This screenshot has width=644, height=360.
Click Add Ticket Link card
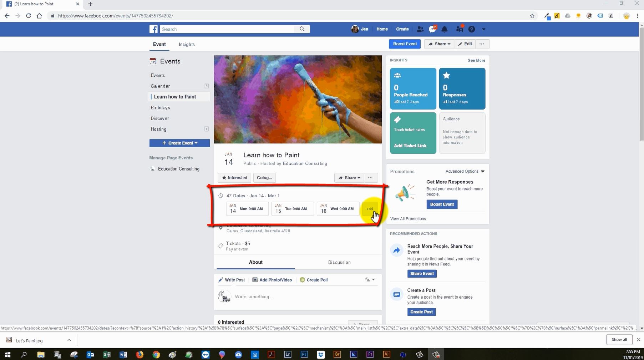(x=413, y=133)
